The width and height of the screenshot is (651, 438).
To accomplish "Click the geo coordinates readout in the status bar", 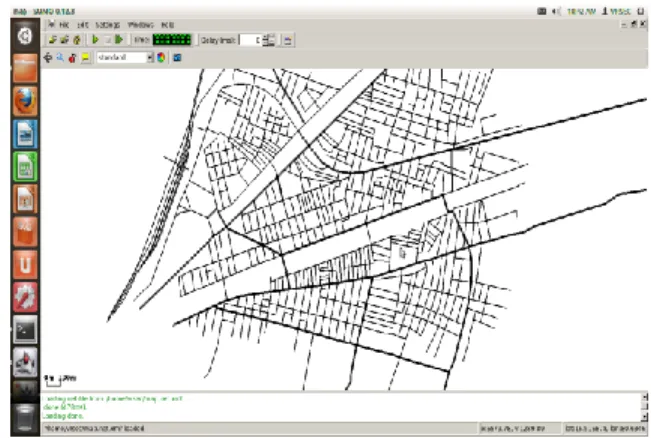I will 605,428.
